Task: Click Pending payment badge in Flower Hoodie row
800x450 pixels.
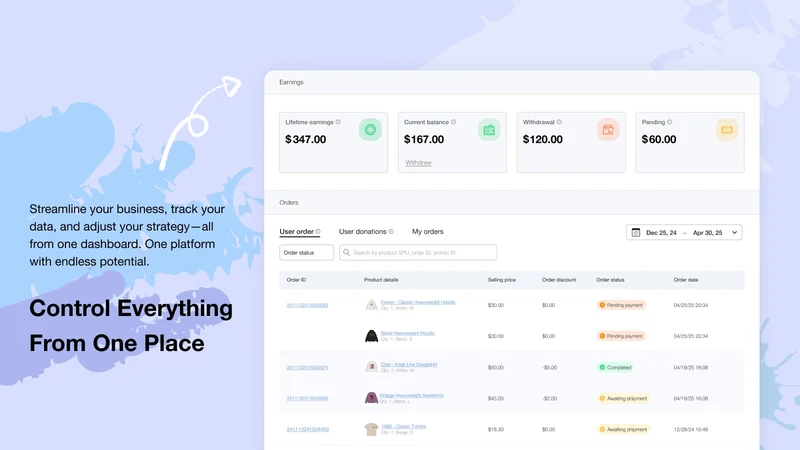Action: click(621, 305)
